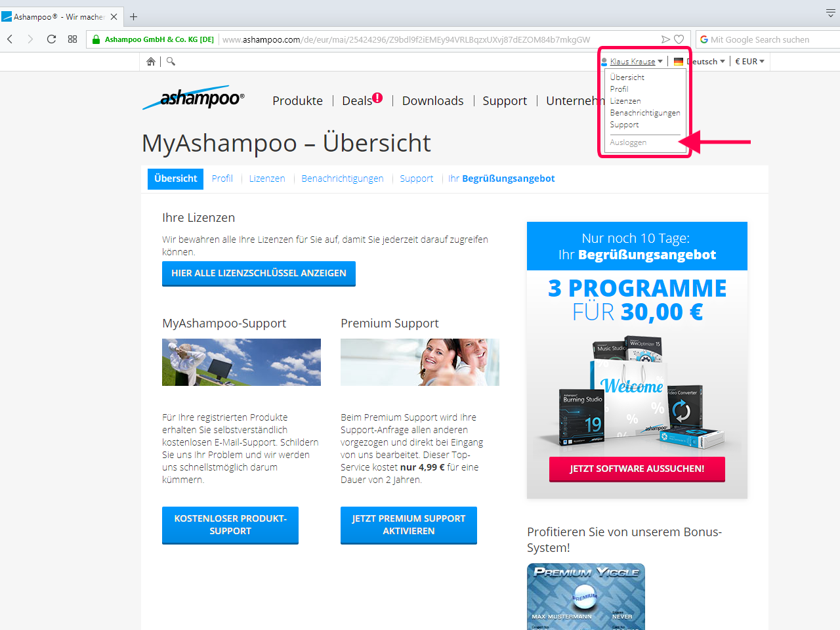Switch to the Profil tab

point(222,178)
